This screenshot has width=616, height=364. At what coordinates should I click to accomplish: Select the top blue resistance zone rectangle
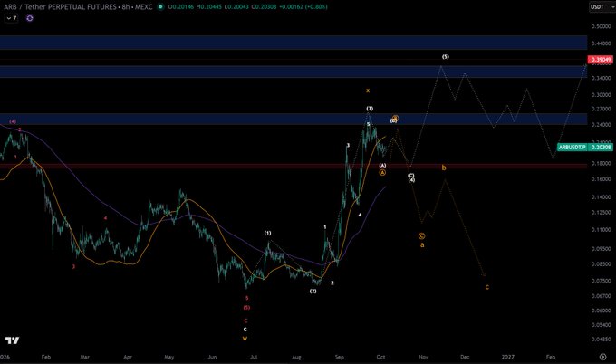[294, 43]
